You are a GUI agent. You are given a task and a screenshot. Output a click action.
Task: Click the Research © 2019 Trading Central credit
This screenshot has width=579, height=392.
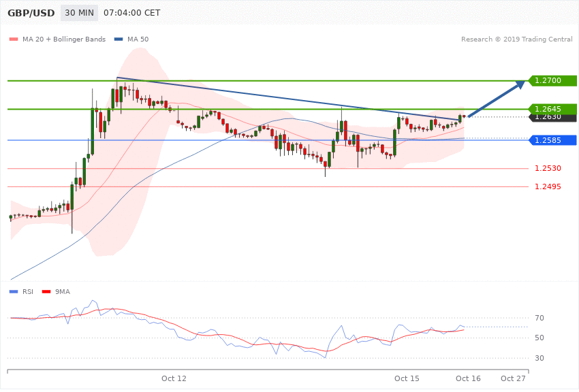tap(516, 39)
